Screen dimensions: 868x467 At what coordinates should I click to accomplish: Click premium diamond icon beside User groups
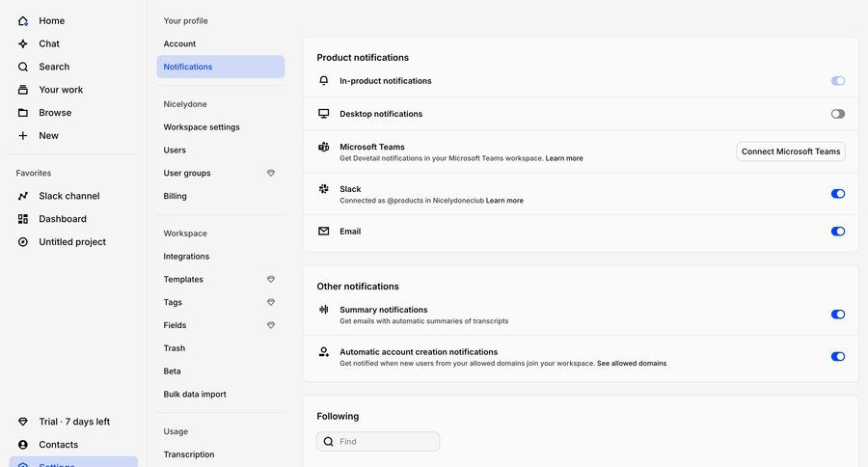[271, 174]
